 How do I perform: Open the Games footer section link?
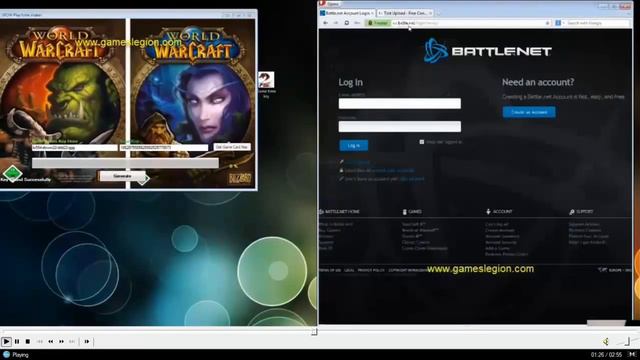412,212
